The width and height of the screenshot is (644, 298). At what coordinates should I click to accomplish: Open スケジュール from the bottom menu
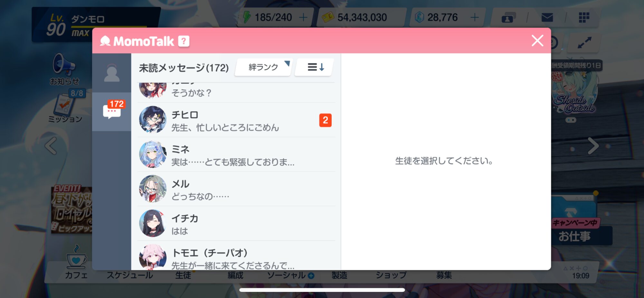point(130,275)
